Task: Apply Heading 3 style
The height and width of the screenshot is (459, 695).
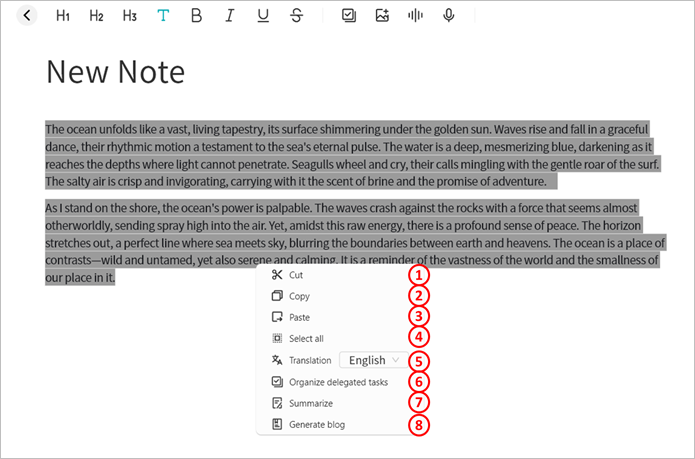Action: click(129, 16)
